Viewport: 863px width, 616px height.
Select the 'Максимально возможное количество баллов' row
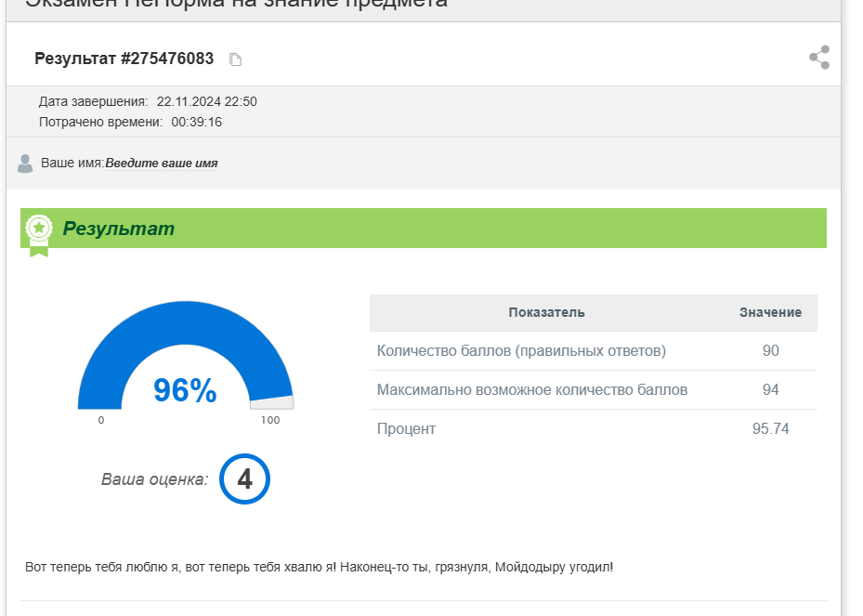pos(531,389)
